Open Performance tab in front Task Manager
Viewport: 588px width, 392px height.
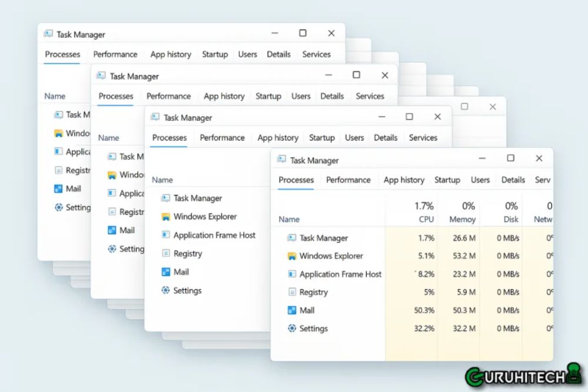[x=348, y=180]
